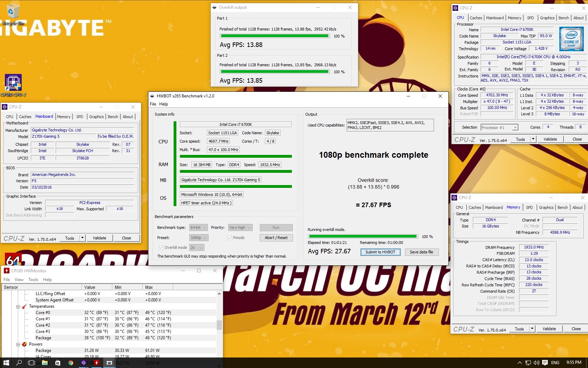The height and width of the screenshot is (368, 588).
Task: Click Tools button in CPU-Z Memory window
Action: click(519, 329)
